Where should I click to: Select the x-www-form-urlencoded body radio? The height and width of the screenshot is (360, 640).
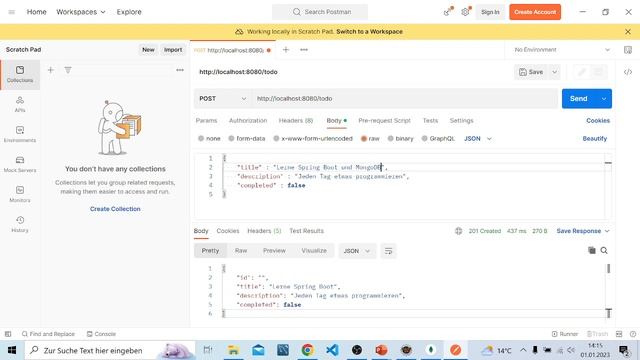(276, 138)
